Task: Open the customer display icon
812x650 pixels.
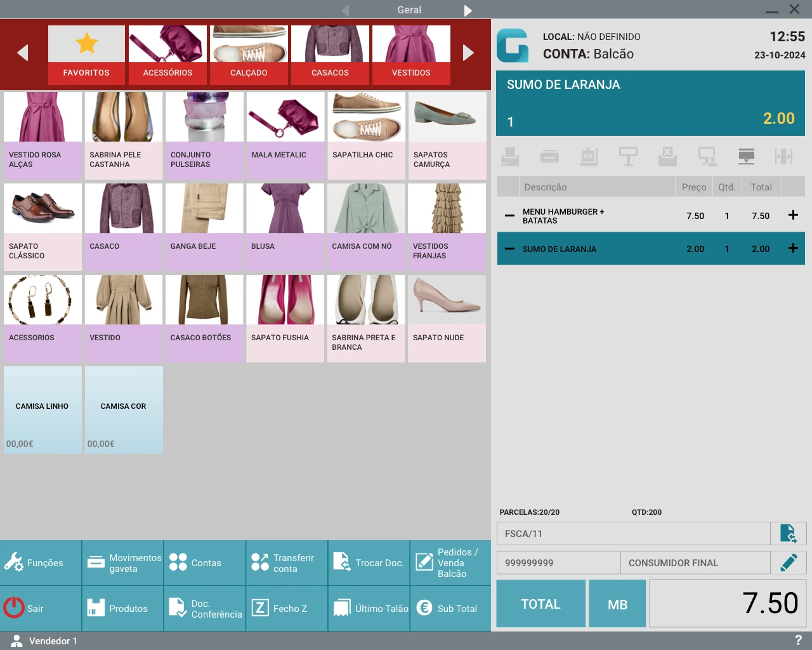Action: (707, 156)
